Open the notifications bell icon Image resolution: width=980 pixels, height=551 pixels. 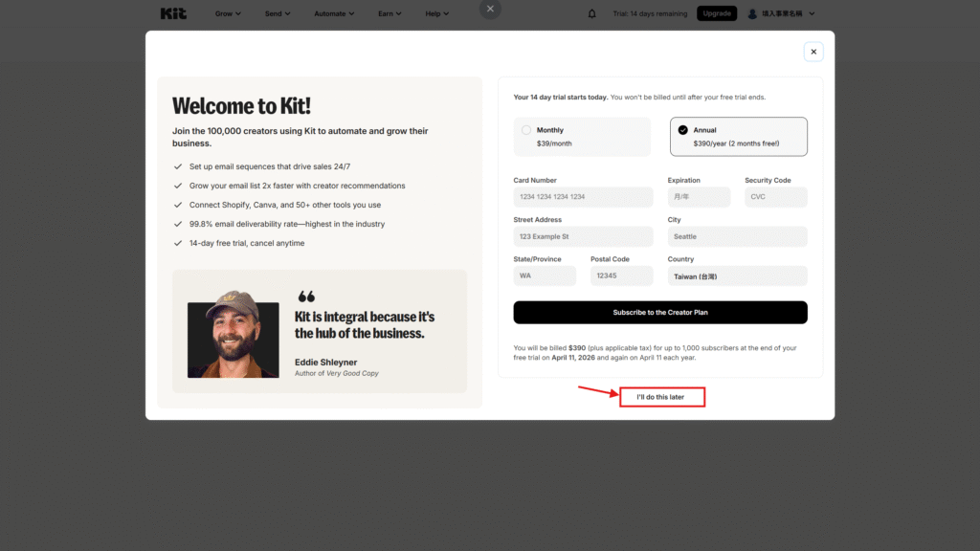(591, 13)
